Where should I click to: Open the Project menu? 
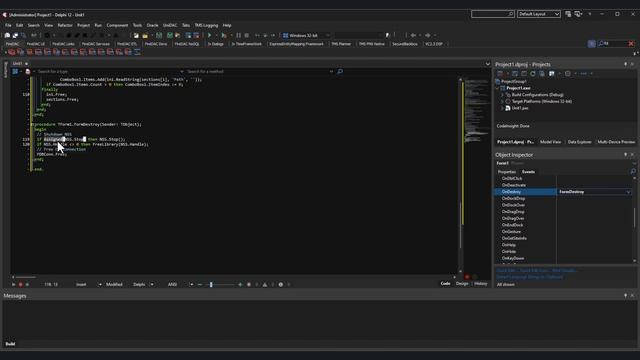[83, 25]
